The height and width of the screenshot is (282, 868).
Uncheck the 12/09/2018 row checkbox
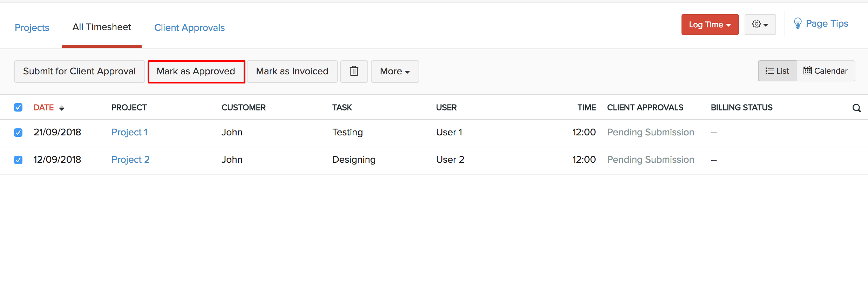(x=18, y=160)
